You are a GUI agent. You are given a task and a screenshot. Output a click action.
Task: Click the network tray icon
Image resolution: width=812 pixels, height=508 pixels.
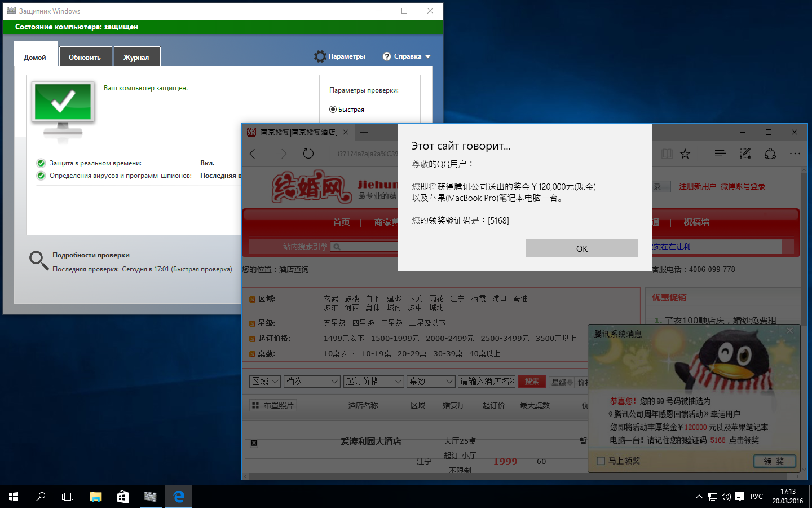pos(713,497)
